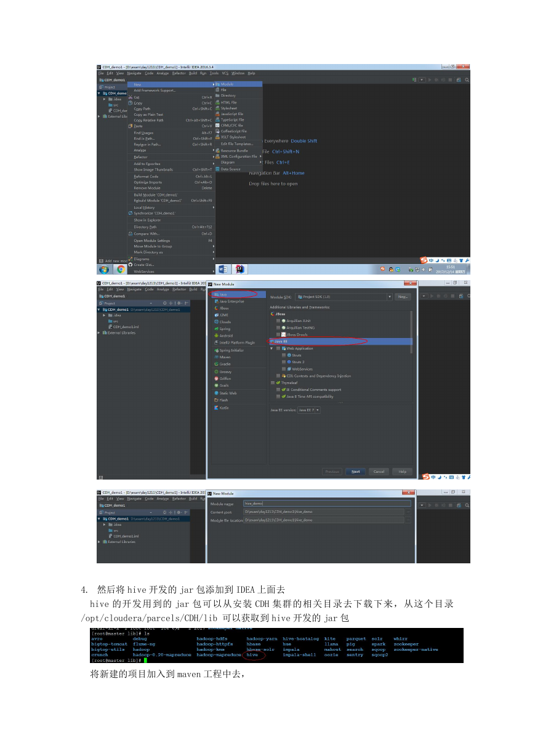
Task: Click Cancel in the New Module dialog
Action: 379,472
